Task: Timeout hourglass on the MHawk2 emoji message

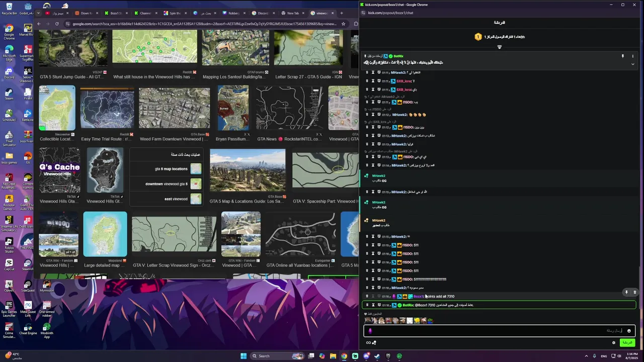Action: [373, 115]
